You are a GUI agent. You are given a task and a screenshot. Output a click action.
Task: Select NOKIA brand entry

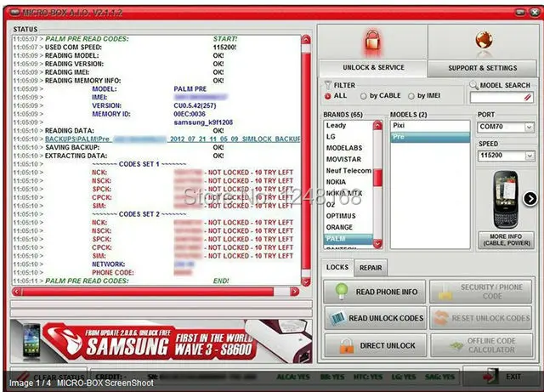[x=348, y=182]
